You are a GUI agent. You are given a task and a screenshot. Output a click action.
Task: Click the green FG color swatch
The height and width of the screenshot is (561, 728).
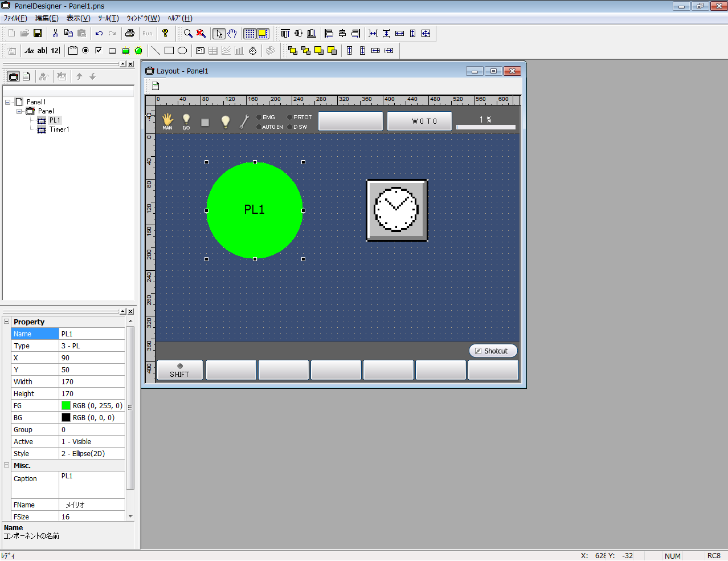pyautogui.click(x=66, y=405)
